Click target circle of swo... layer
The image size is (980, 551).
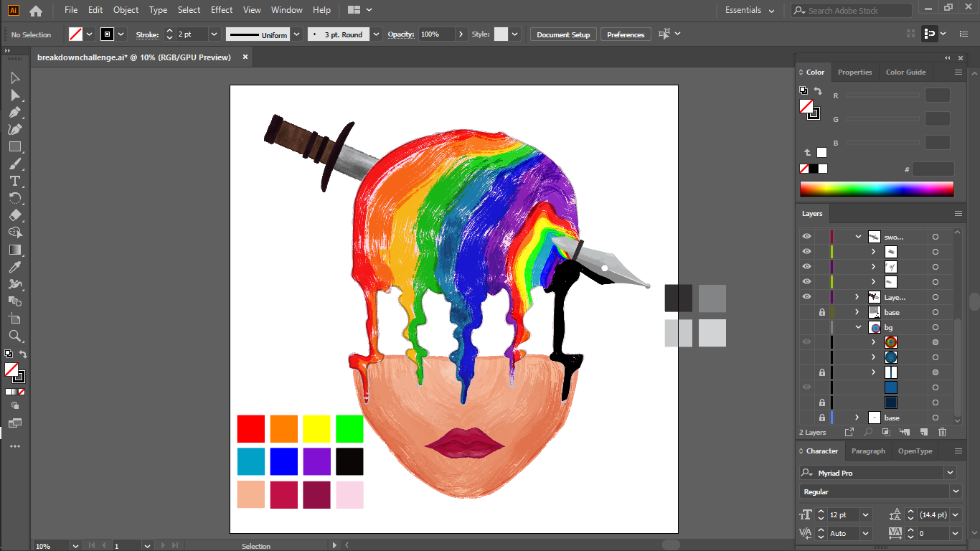click(936, 237)
